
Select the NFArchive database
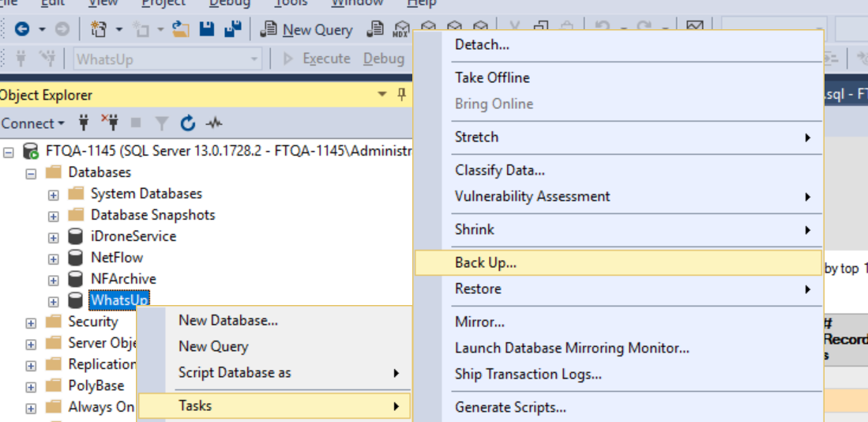(x=123, y=278)
